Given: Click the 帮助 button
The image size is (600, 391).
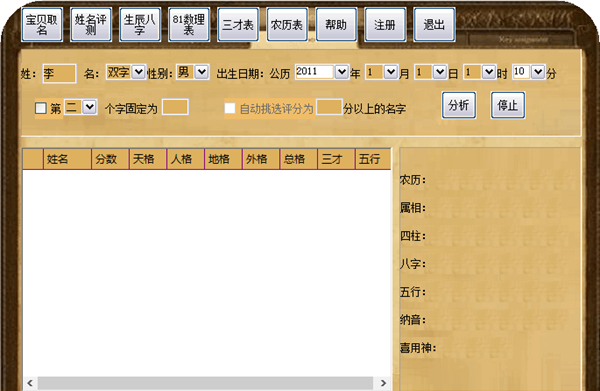Looking at the screenshot, I should pos(336,24).
